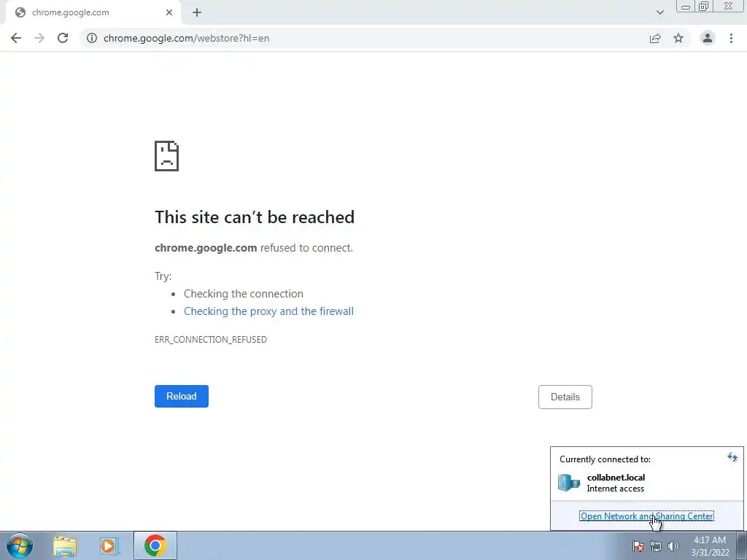Click the collabnet.local network icon
The image size is (747, 560).
[569, 483]
